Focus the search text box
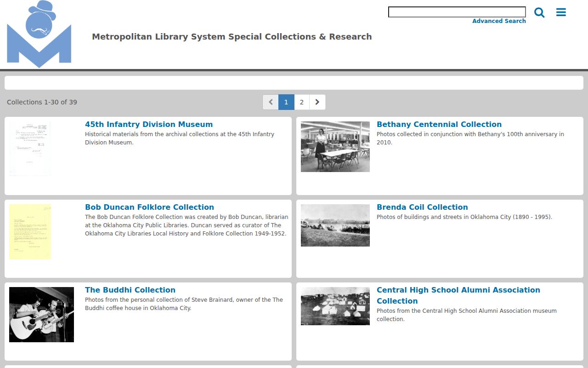Image resolution: width=588 pixels, height=368 pixels. (x=457, y=12)
